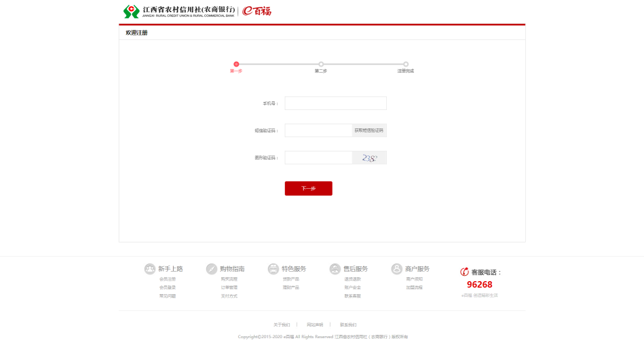
Task: Click the 第二步 step marker
Action: click(x=321, y=64)
